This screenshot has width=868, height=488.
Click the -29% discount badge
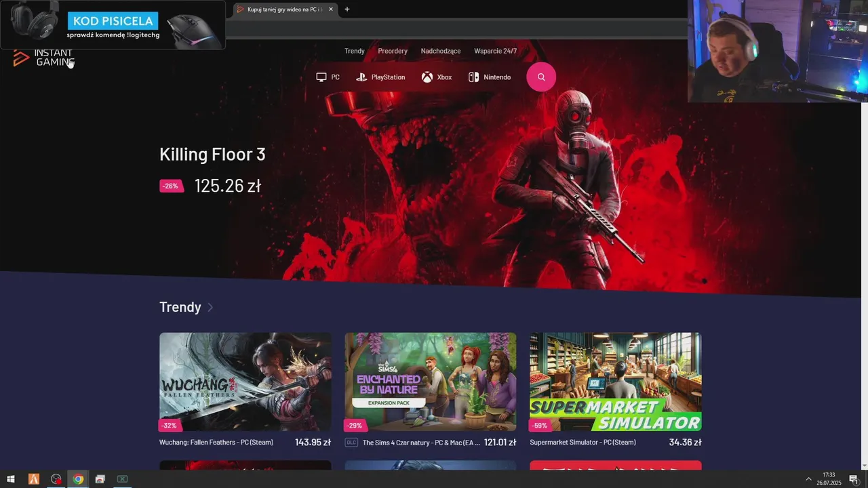pyautogui.click(x=354, y=426)
